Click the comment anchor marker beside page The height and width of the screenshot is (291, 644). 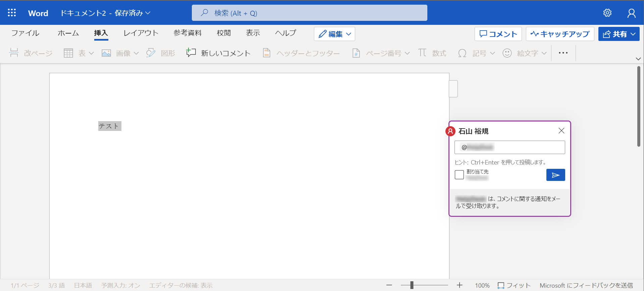453,89
